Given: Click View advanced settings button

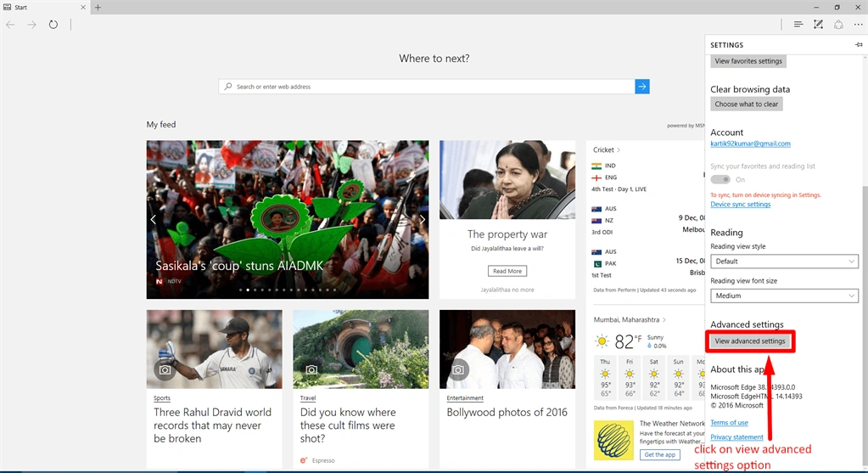Looking at the screenshot, I should coord(749,341).
